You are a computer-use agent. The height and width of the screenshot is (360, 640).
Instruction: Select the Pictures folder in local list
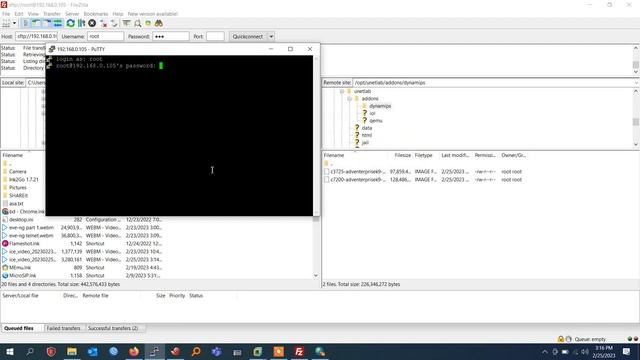tap(18, 188)
